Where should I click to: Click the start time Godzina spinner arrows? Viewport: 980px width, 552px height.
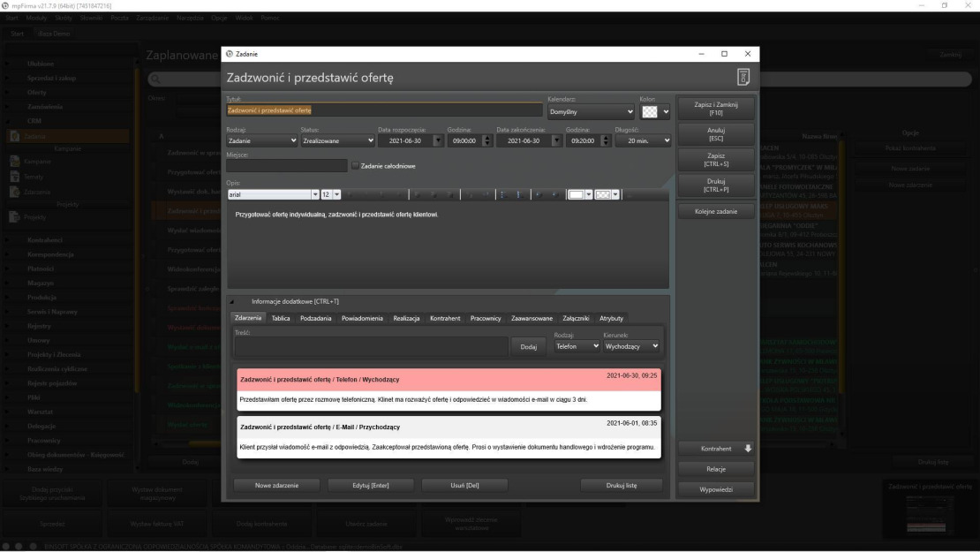486,140
